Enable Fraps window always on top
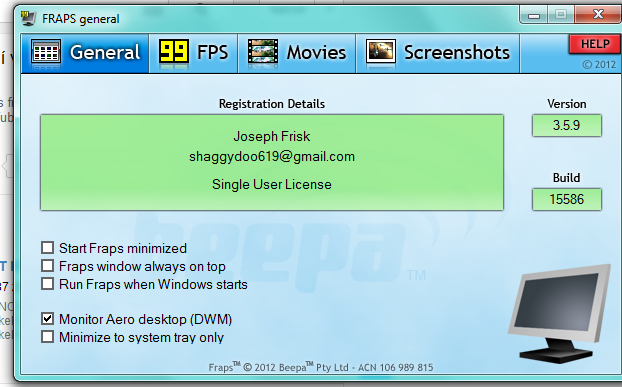Screen dimensions: 622x387 point(48,266)
